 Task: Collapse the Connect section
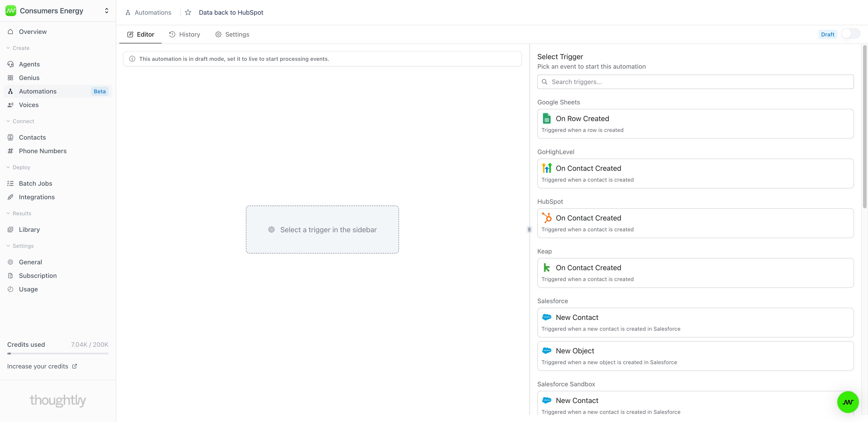tap(20, 121)
